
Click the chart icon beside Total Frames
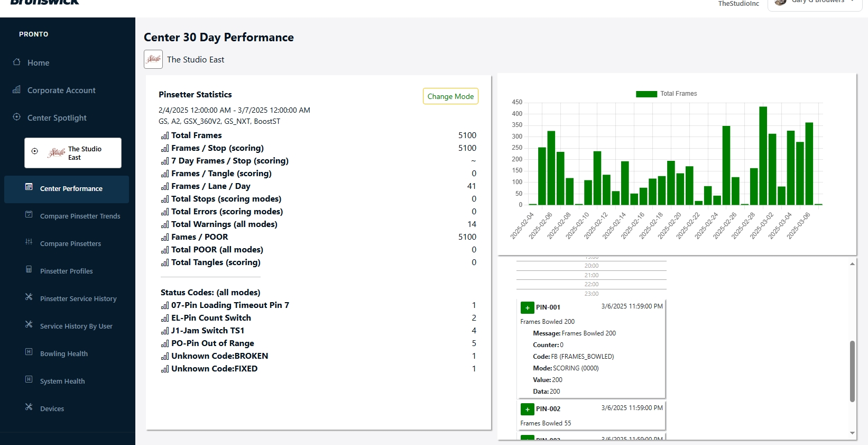pos(165,135)
